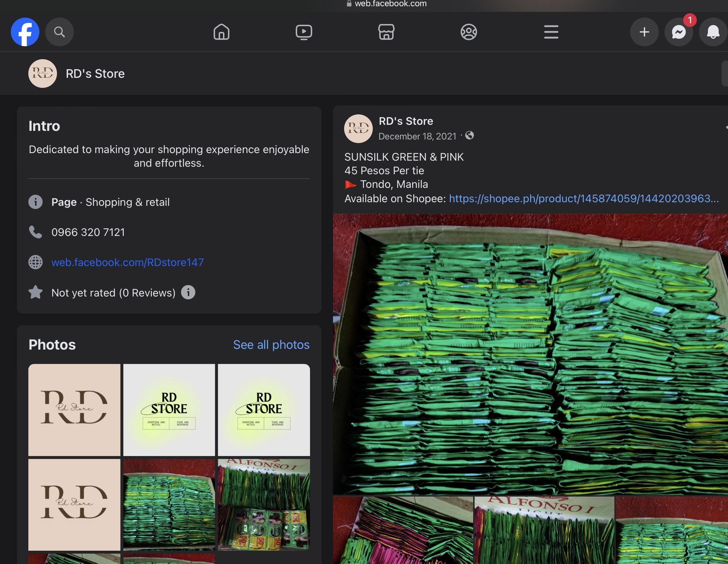
Task: Click the plus Create button
Action: [644, 32]
